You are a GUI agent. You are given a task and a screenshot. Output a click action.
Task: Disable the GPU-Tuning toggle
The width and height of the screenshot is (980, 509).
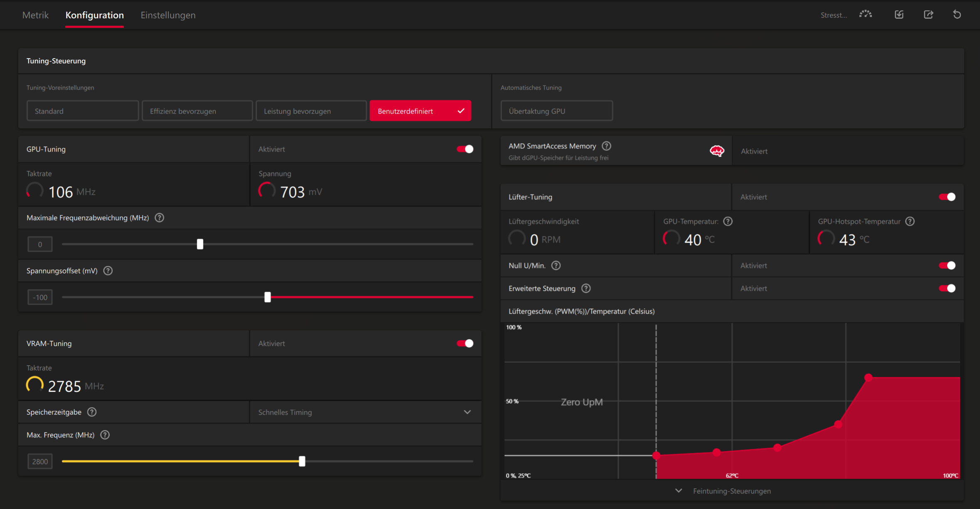(x=465, y=149)
